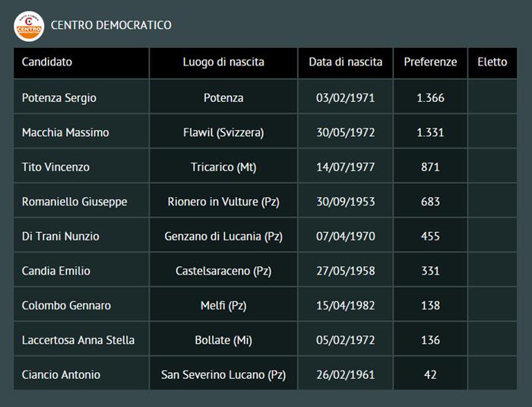Open the Romaniello Giuseppe row
The image size is (532, 407).
(x=74, y=202)
